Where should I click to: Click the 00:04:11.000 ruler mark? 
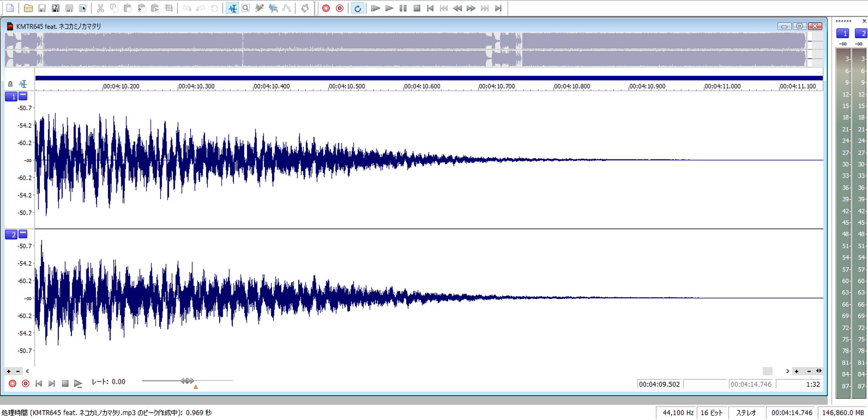point(723,86)
